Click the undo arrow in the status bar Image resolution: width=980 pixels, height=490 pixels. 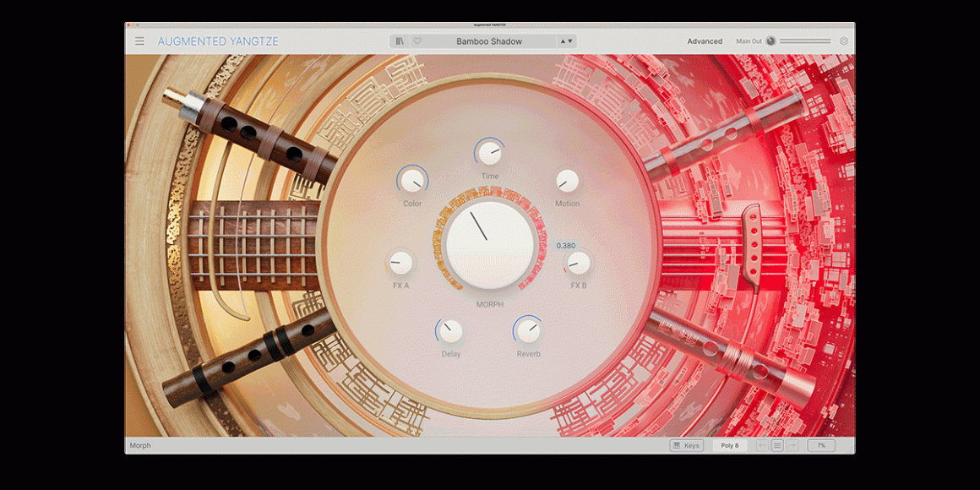[x=762, y=445]
